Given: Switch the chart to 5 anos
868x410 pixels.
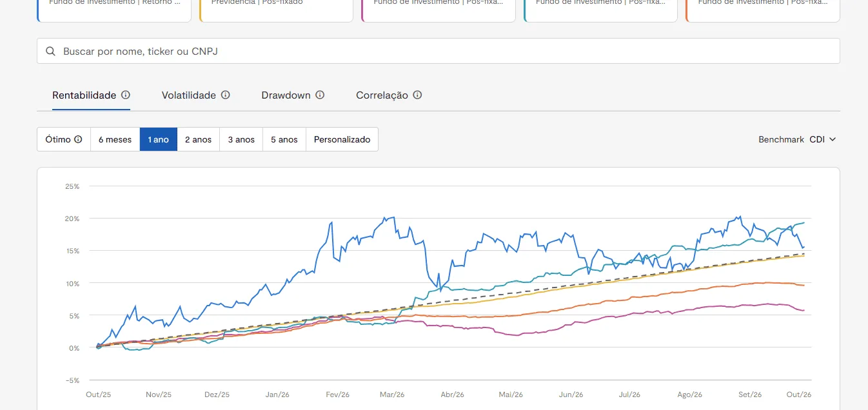Looking at the screenshot, I should 284,139.
